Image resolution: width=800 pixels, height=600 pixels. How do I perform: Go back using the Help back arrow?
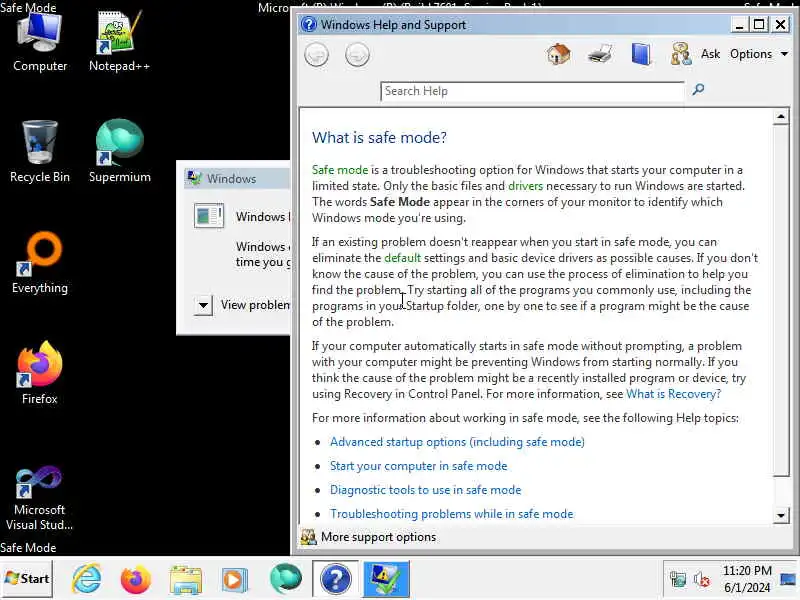tap(316, 55)
